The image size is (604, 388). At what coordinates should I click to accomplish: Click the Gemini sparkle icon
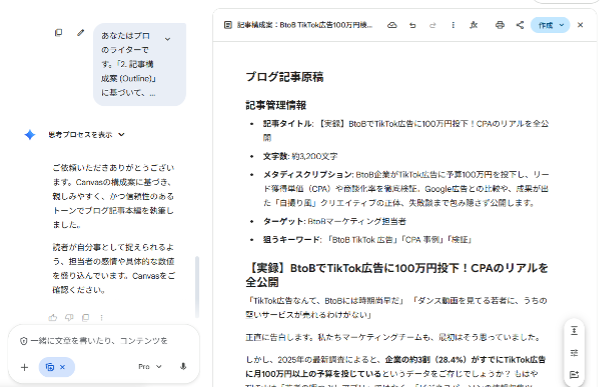(x=30, y=134)
